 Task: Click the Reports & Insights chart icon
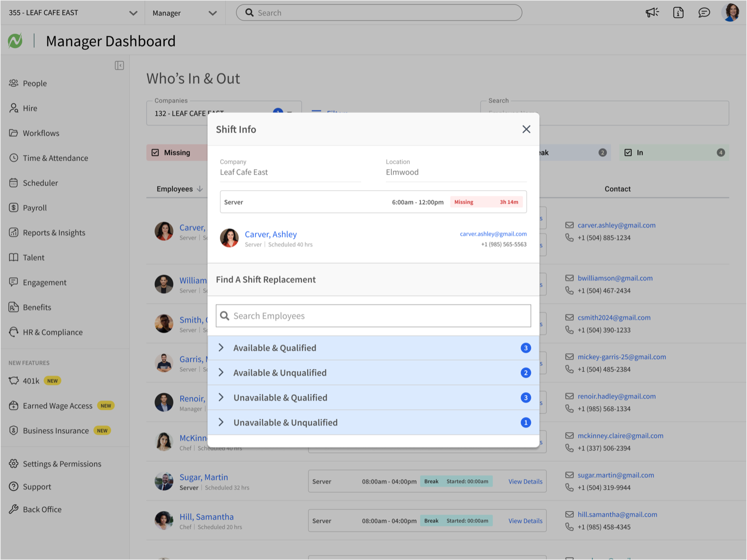pos(13,232)
